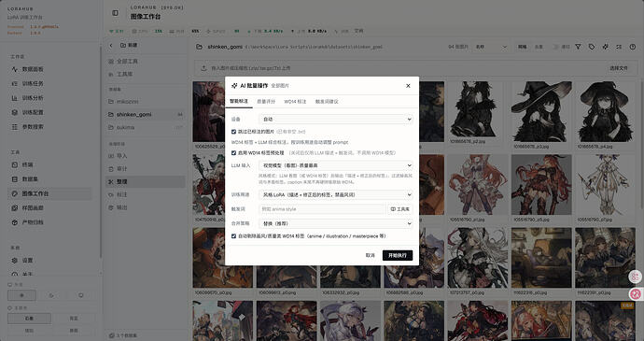Screen dimensions: 644x341
Task: Toggle the switch next to the list view button
Action: [x=555, y=47]
